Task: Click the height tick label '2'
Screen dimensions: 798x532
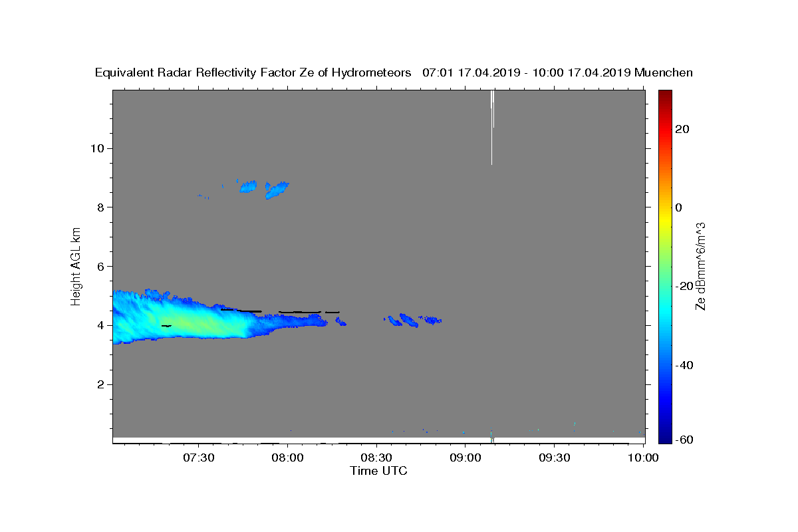Action: [x=102, y=384]
